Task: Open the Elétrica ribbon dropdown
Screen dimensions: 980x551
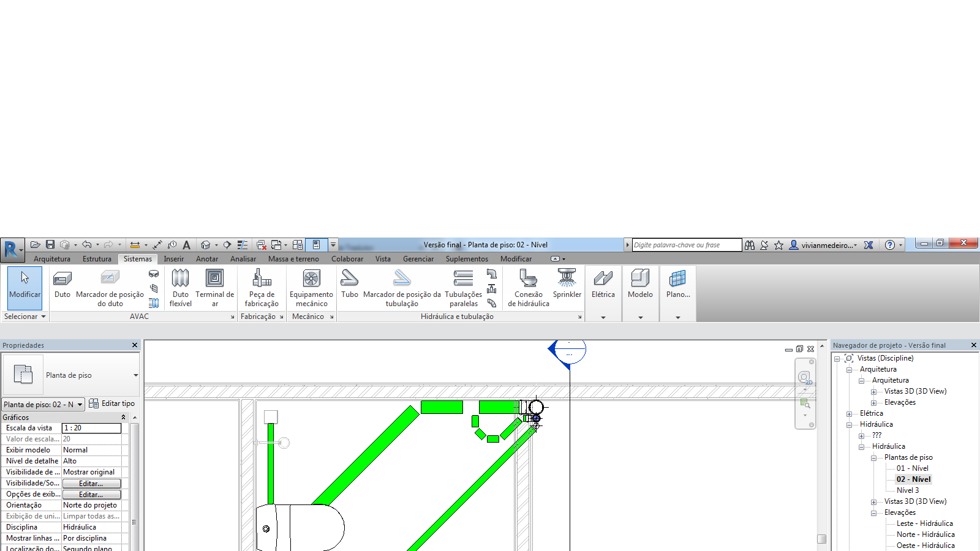Action: click(x=603, y=318)
